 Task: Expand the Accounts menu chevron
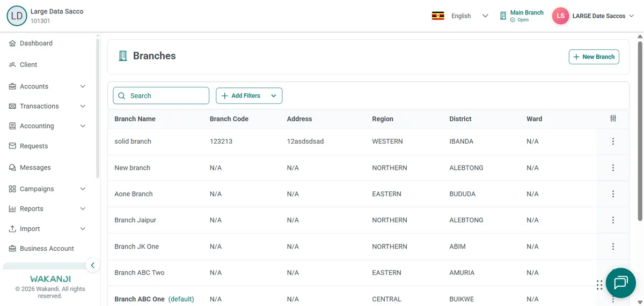pyautogui.click(x=83, y=86)
